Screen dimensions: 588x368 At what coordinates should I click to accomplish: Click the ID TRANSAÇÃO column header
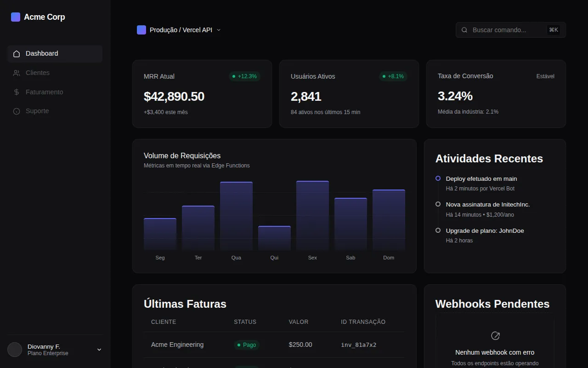coord(363,322)
